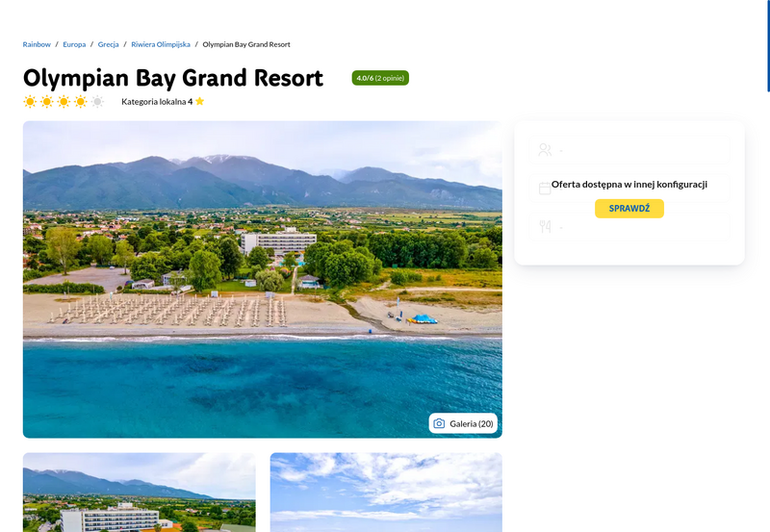Image resolution: width=770 pixels, height=532 pixels.
Task: Open the guests selection field
Action: [629, 150]
